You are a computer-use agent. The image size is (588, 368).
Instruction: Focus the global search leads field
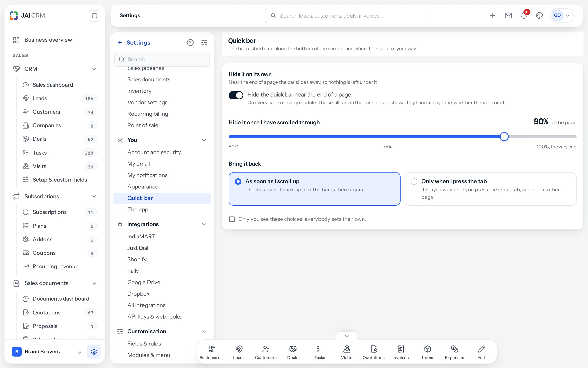click(346, 16)
